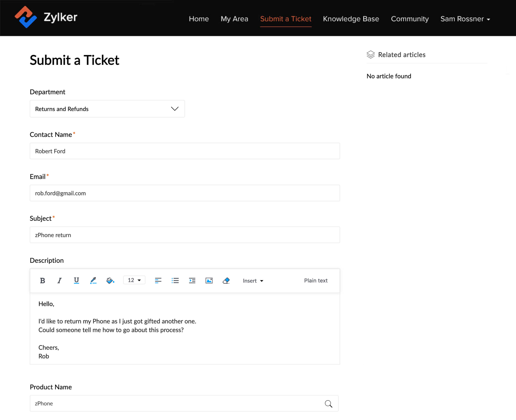516x420 pixels.
Task: Click the indent increase icon
Action: [192, 281]
